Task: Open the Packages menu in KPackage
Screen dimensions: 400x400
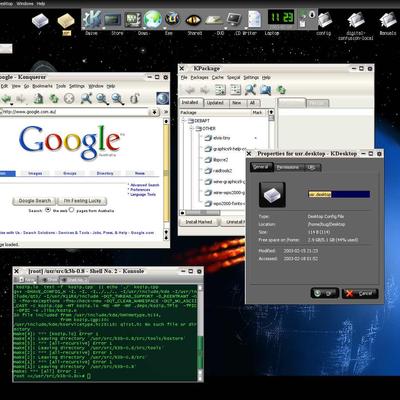Action: 199,77
